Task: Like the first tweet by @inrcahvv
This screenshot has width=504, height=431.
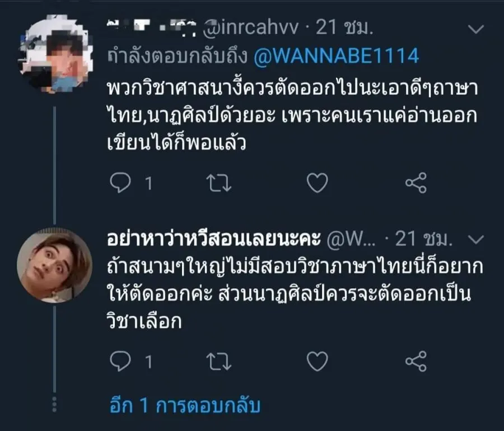Action: (318, 183)
